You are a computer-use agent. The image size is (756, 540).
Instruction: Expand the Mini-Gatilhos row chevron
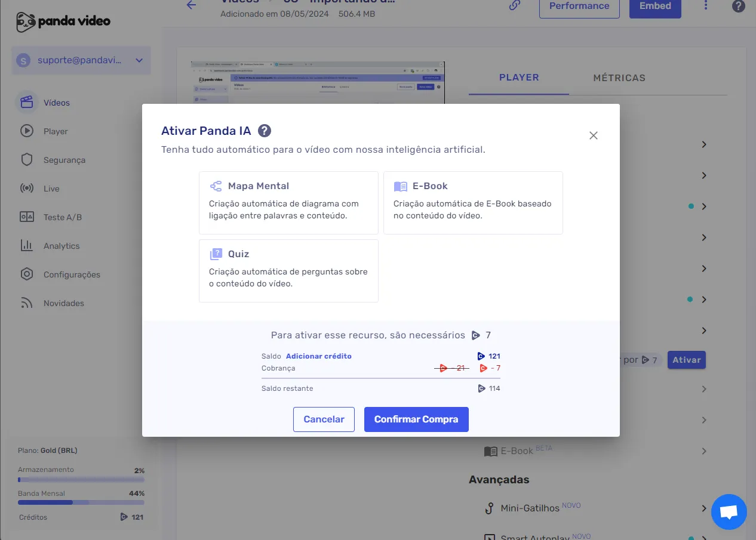coord(703,508)
